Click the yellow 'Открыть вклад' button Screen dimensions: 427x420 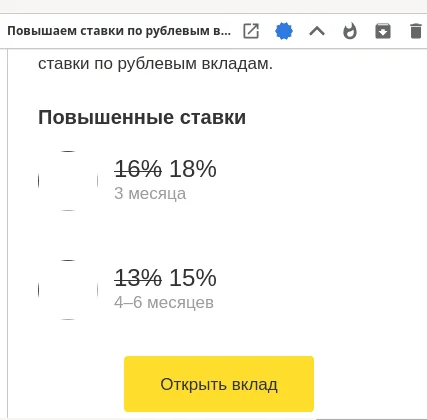(219, 384)
